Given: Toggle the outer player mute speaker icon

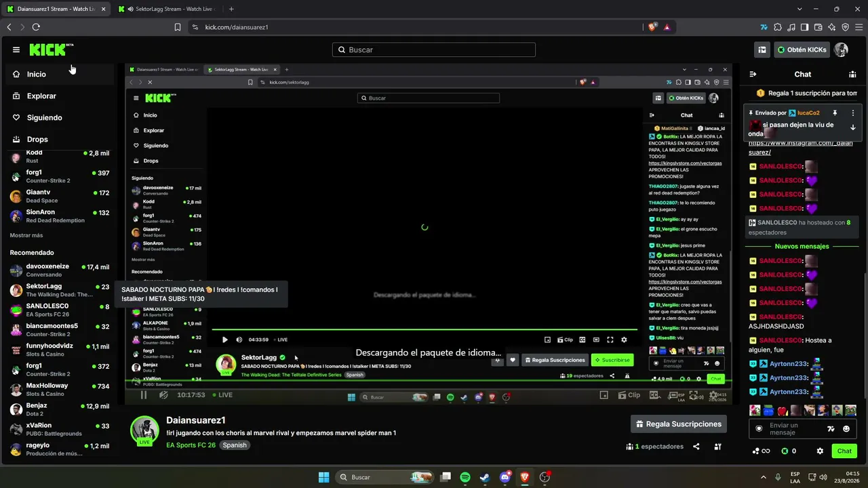Looking at the screenshot, I should [x=163, y=394].
